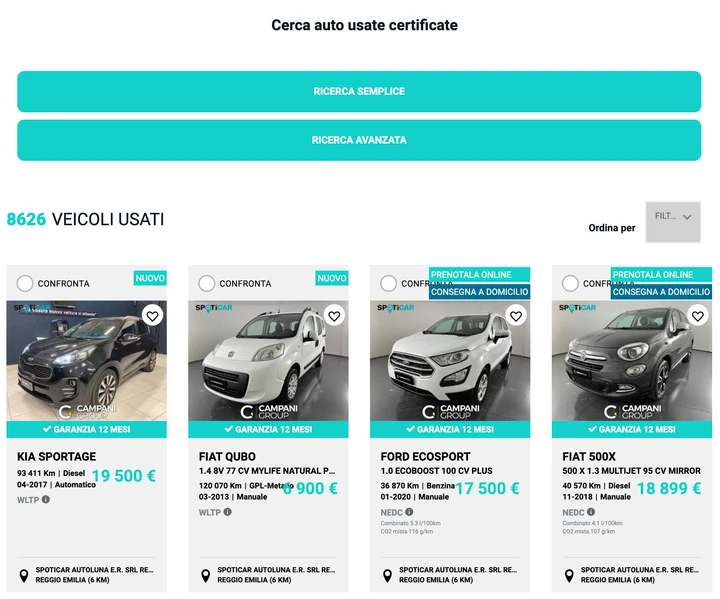
Task: Select Confronta circle for Fiat Qubo
Action: [207, 283]
